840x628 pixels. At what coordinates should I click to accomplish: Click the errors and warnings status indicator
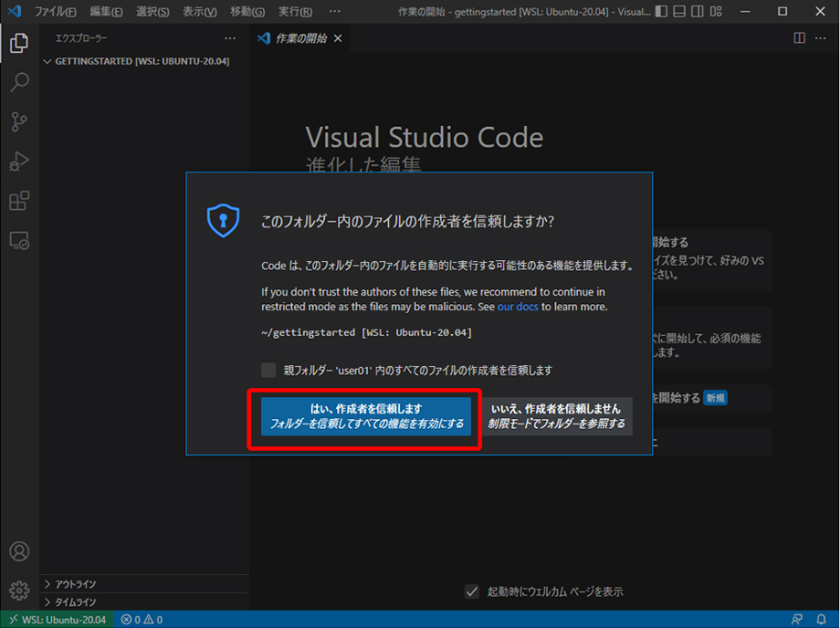click(x=142, y=620)
